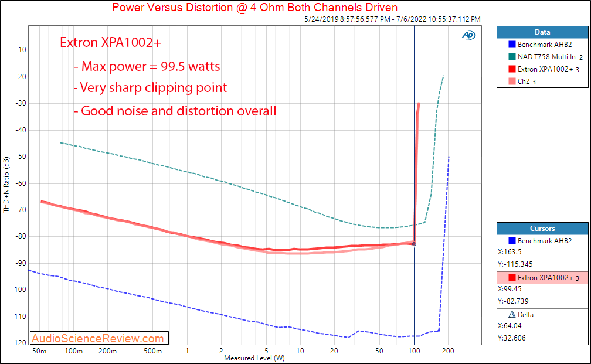The image size is (591, 364).
Task: Click the NAD T758 teal legend swatch
Action: (x=512, y=57)
